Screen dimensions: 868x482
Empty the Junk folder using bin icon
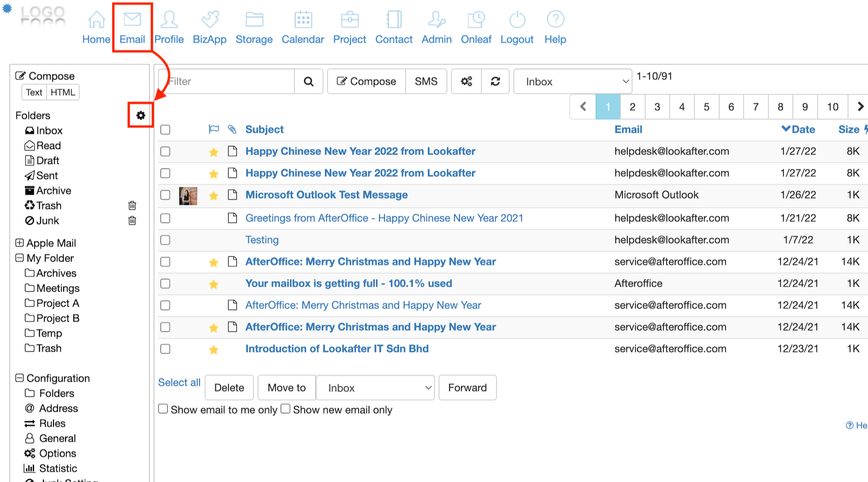tap(132, 221)
